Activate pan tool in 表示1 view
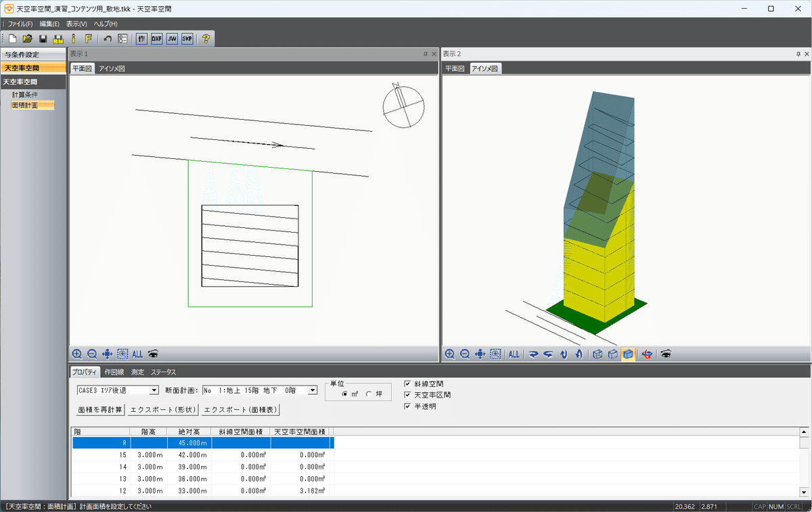 point(107,354)
